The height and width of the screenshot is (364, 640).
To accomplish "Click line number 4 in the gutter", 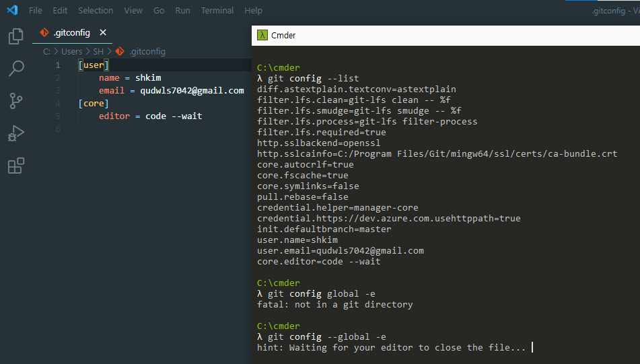I will pyautogui.click(x=58, y=103).
